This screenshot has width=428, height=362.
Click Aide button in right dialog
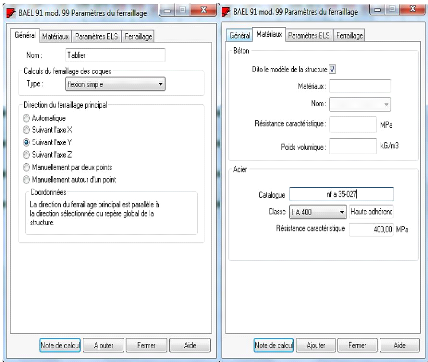pyautogui.click(x=400, y=345)
